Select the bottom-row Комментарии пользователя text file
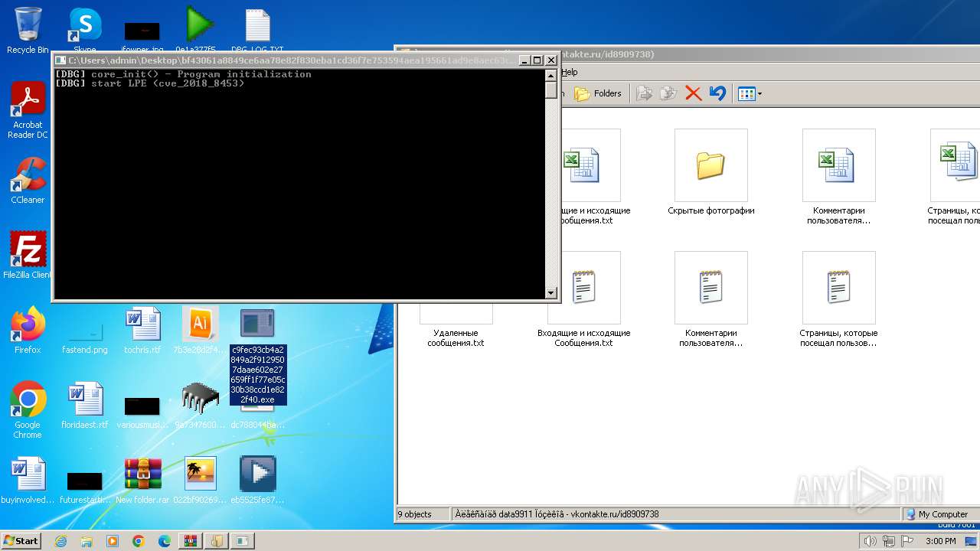Image resolution: width=980 pixels, height=551 pixels. pos(710,299)
